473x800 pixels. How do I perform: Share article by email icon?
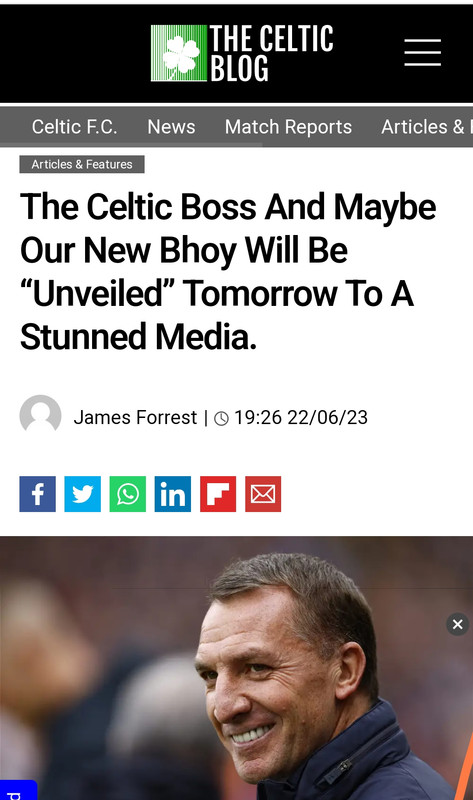point(263,494)
